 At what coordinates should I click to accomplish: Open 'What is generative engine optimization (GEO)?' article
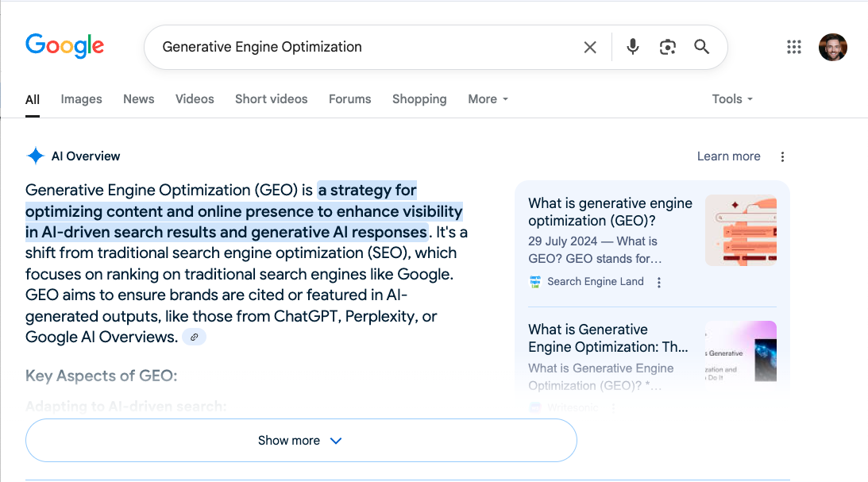610,212
